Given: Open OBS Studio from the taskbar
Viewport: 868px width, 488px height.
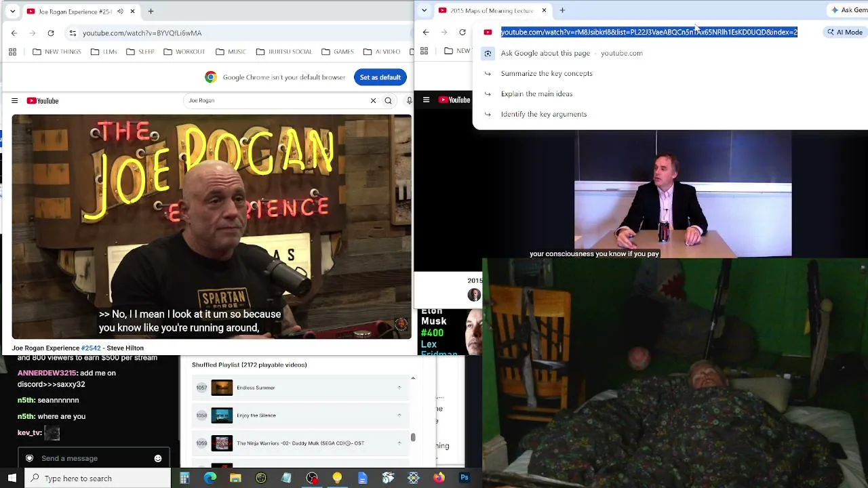Looking at the screenshot, I should (x=312, y=479).
